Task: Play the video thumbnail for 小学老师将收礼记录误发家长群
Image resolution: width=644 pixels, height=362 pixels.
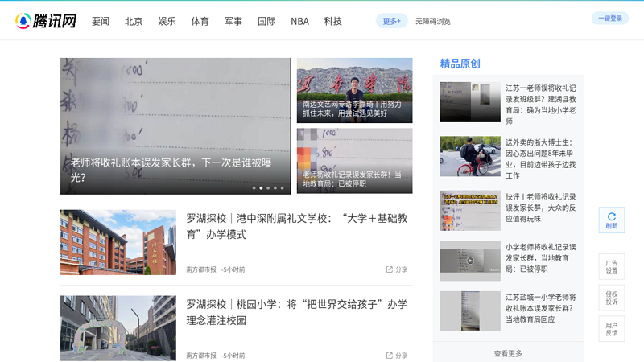Action: [470, 261]
